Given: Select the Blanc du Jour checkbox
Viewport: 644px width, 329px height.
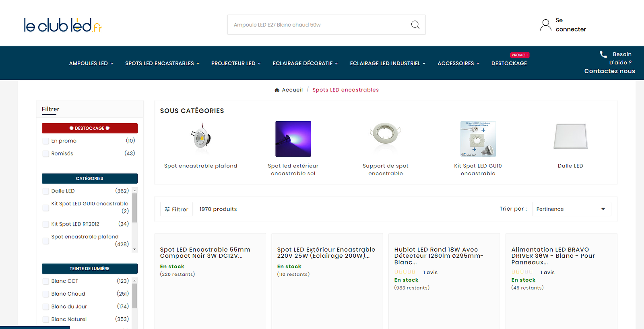Looking at the screenshot, I should point(46,307).
